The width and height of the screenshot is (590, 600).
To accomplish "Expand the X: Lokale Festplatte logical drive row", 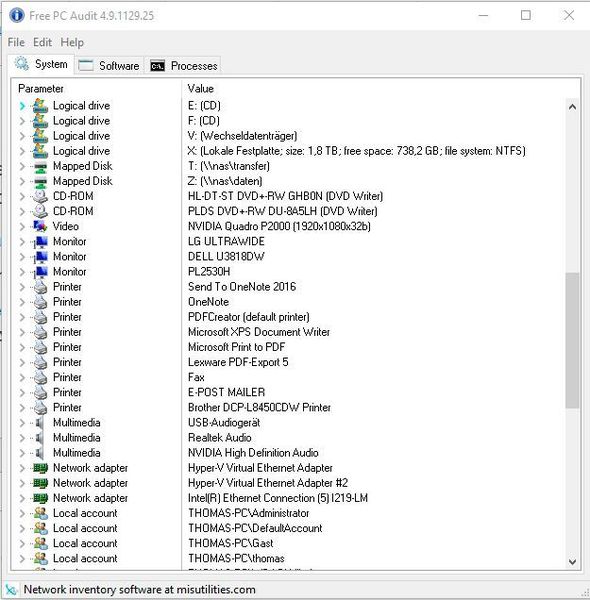I will click(x=22, y=151).
